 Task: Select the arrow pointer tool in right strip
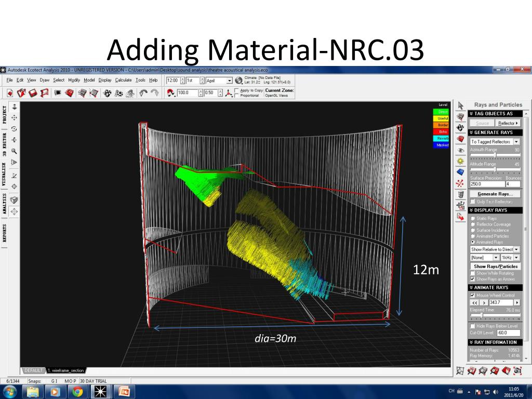[x=460, y=105]
